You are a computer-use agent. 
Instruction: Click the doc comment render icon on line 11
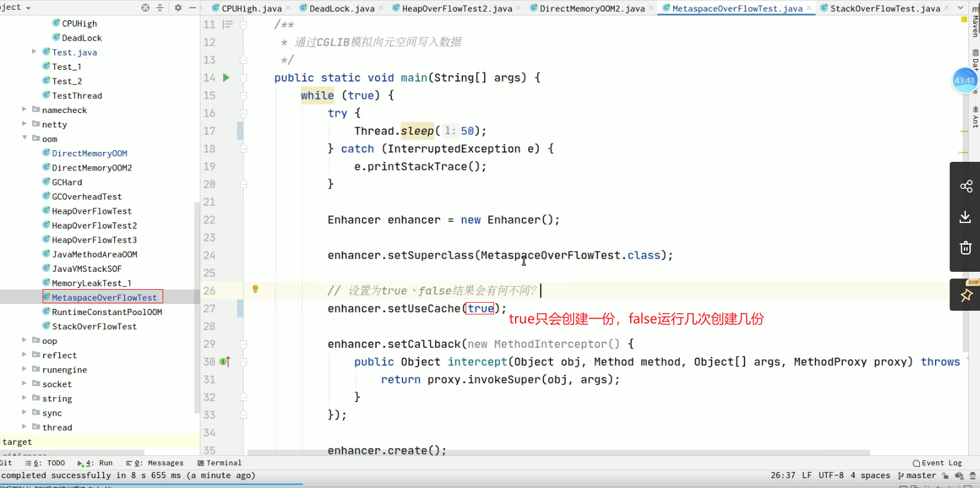tap(228, 25)
